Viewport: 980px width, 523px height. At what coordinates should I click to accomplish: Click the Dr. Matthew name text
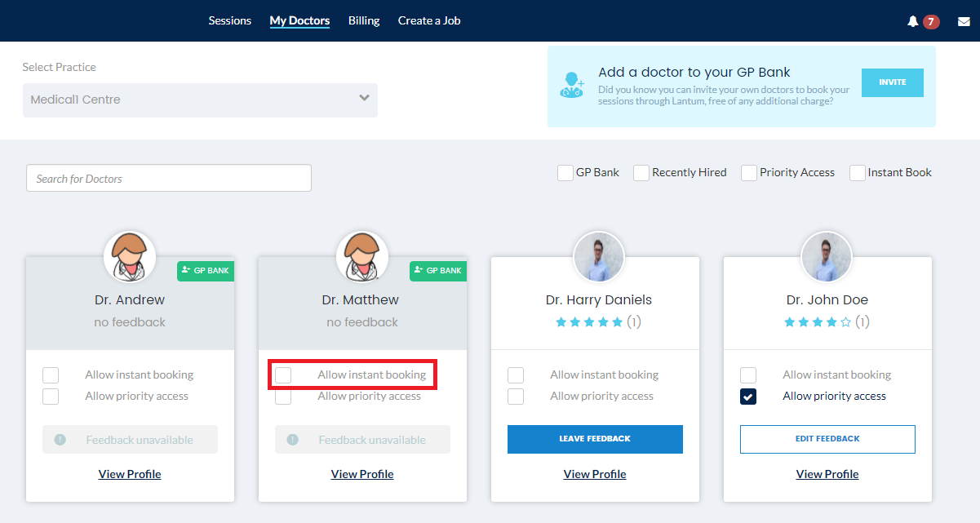tap(361, 299)
